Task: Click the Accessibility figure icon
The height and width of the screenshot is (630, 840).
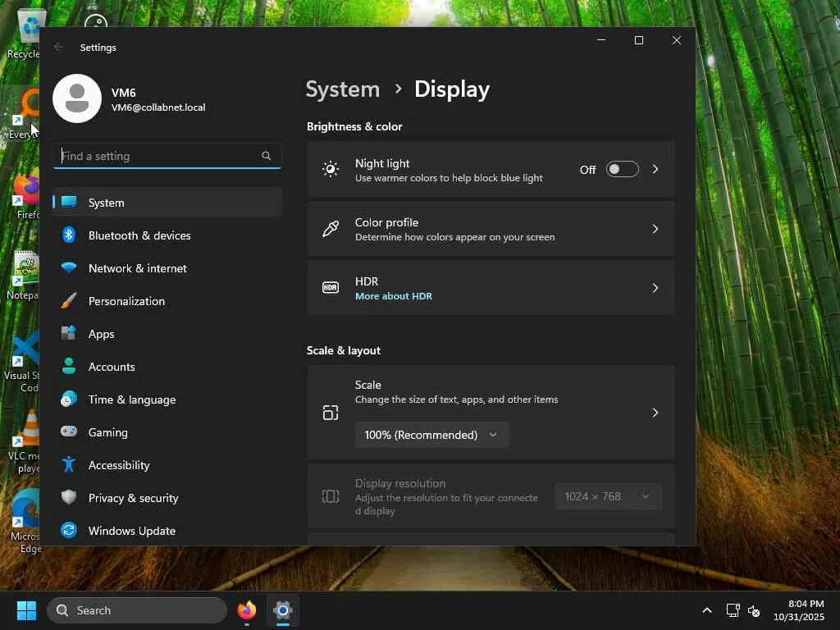Action: 69,465
